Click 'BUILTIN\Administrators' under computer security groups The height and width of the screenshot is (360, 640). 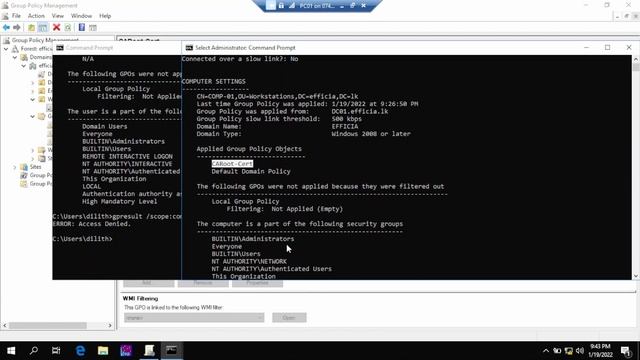click(x=253, y=239)
